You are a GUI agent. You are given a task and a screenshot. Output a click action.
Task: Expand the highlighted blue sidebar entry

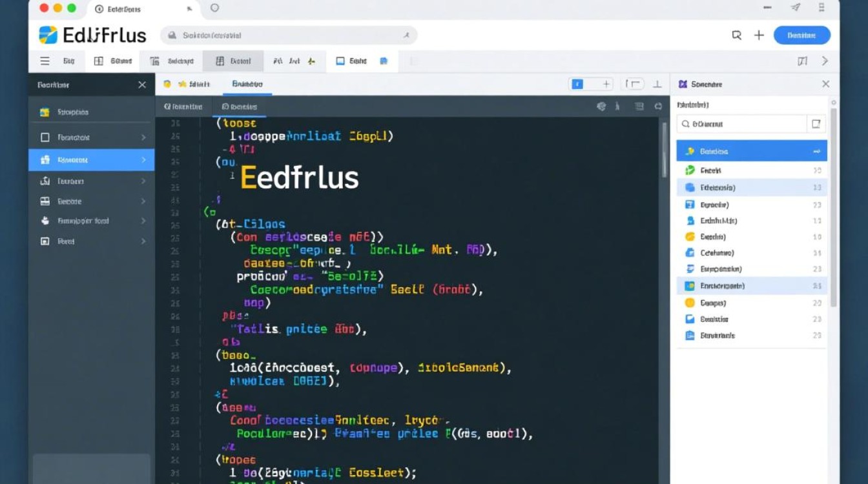pyautogui.click(x=145, y=159)
